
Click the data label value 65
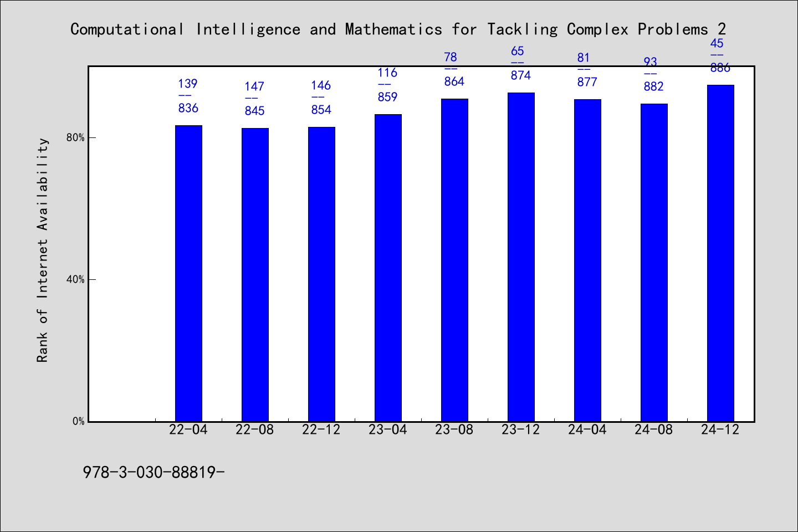pyautogui.click(x=517, y=51)
